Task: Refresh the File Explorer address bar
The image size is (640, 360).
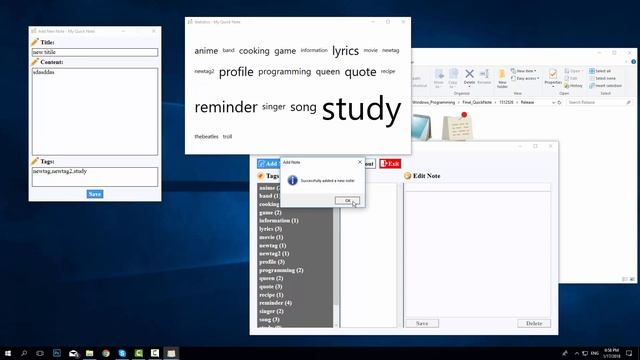Action: 560,102
